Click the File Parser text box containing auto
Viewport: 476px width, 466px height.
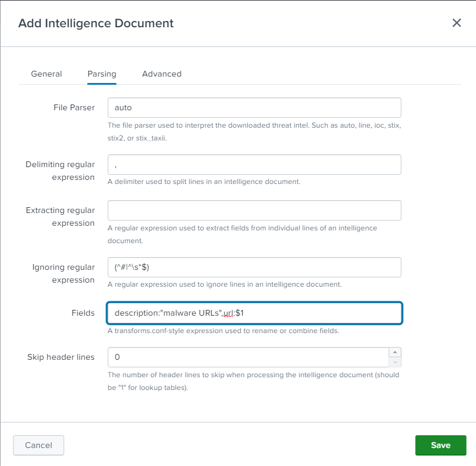point(254,107)
